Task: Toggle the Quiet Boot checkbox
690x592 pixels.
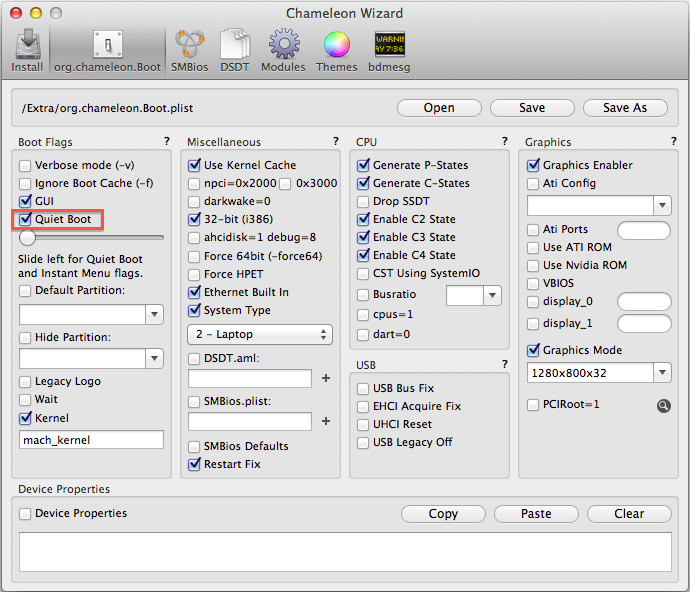Action: (25, 219)
